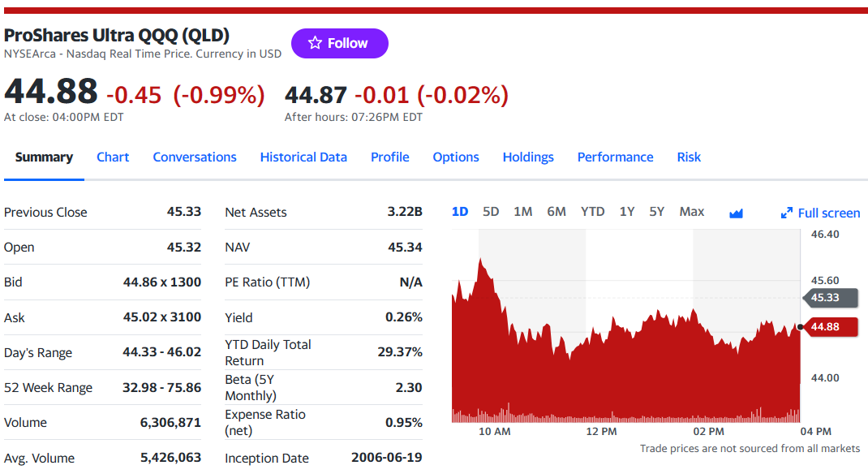Go to the Conversations tab

[195, 157]
